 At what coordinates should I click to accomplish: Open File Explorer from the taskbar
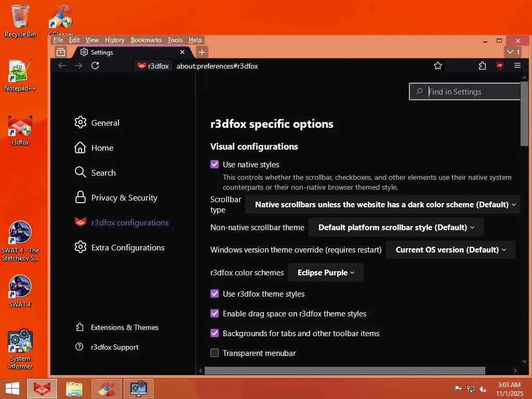coord(74,389)
